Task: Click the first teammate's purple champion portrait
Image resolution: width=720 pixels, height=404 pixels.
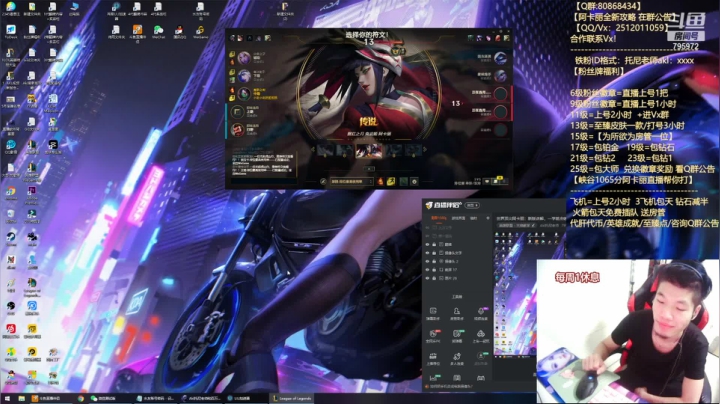Action: point(244,58)
